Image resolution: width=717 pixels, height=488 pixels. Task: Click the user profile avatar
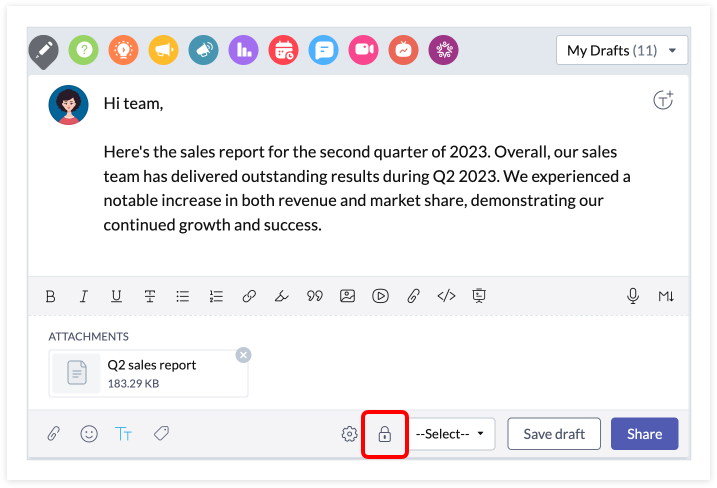tap(69, 105)
